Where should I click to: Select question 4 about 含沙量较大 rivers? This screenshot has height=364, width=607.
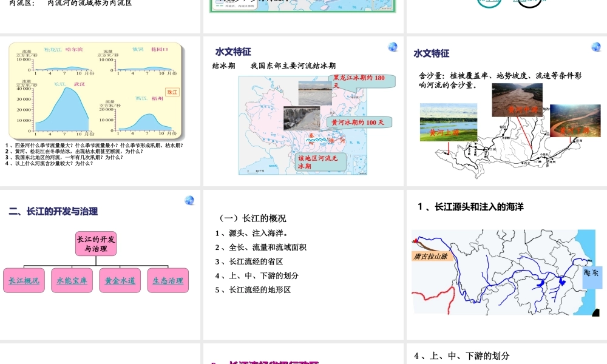pyautogui.click(x=49, y=163)
